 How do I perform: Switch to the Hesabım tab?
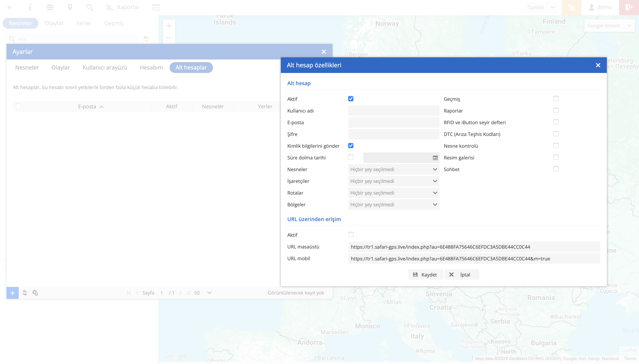151,68
